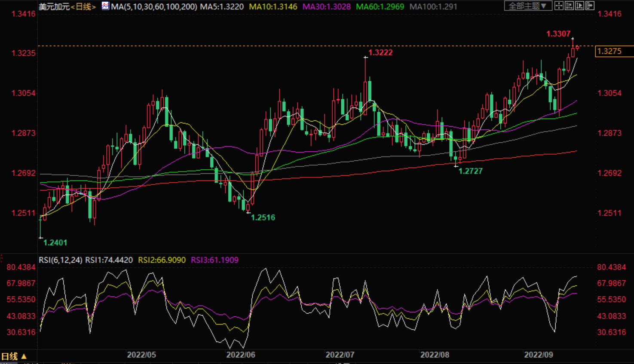Open the 全部主题 dropdown
Image resolution: width=634 pixels, height=364 pixels.
click(527, 6)
